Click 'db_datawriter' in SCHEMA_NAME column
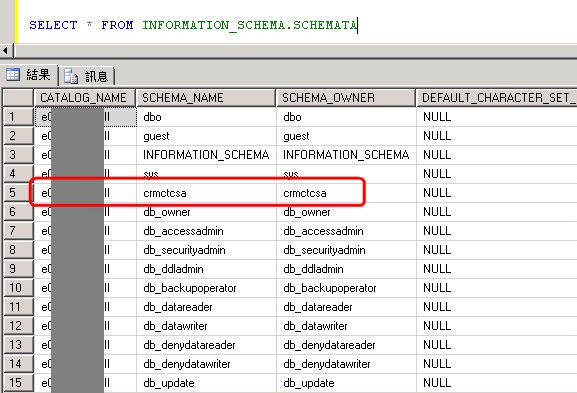 click(x=175, y=326)
